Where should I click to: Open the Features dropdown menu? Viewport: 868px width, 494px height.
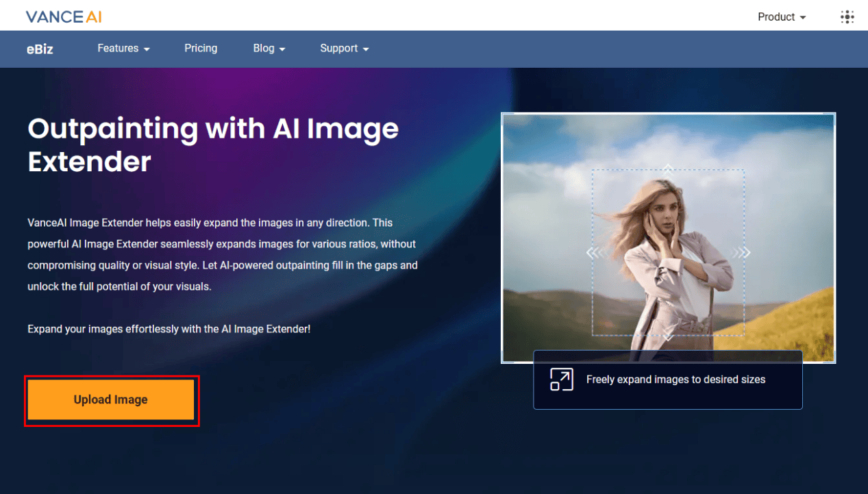[x=123, y=49]
